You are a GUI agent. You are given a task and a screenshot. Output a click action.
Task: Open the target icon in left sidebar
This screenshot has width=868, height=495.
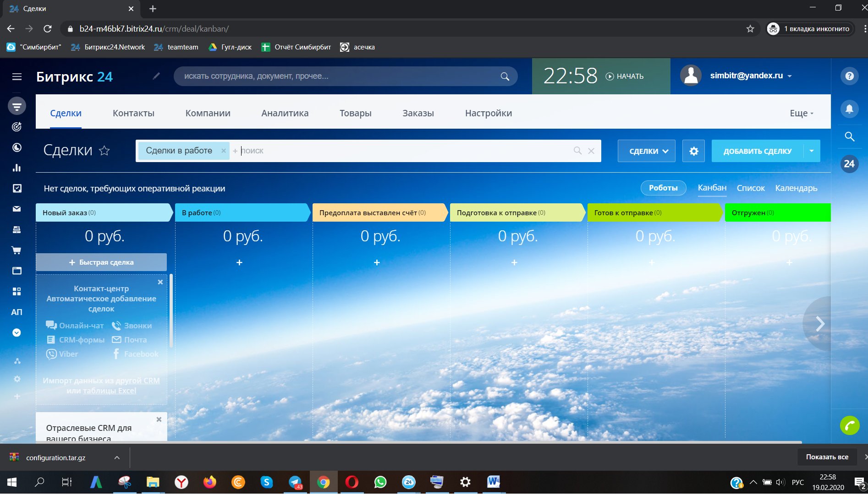coord(17,127)
